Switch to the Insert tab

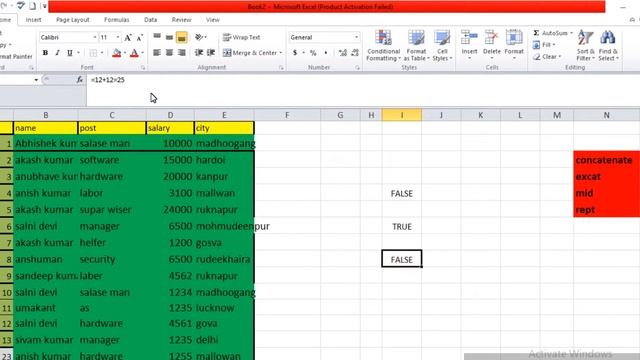(33, 20)
